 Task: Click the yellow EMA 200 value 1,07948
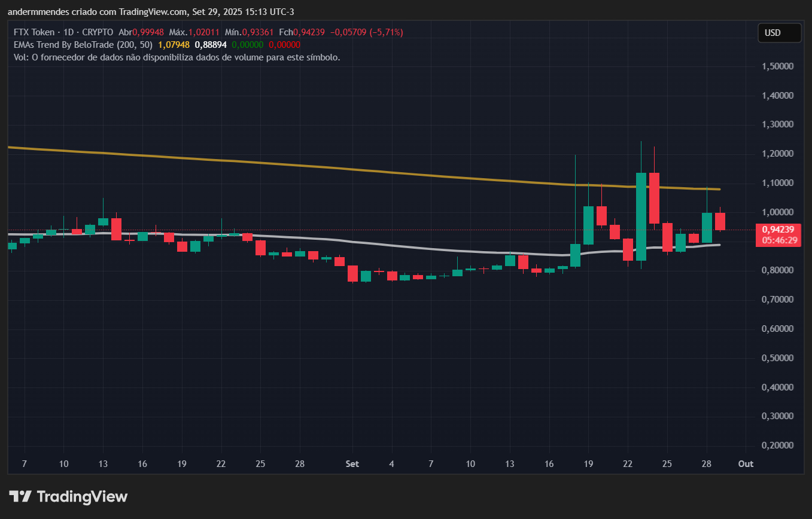[x=174, y=45]
